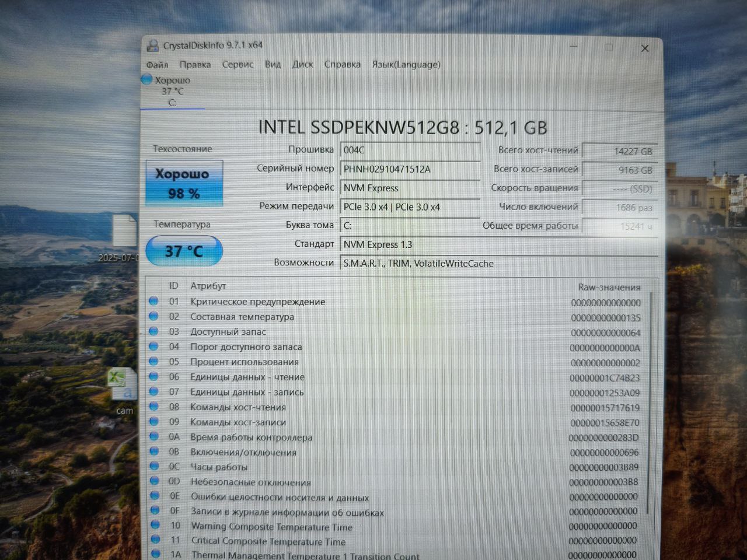Open the Сервис menu
Image resolution: width=747 pixels, height=560 pixels.
(x=238, y=65)
